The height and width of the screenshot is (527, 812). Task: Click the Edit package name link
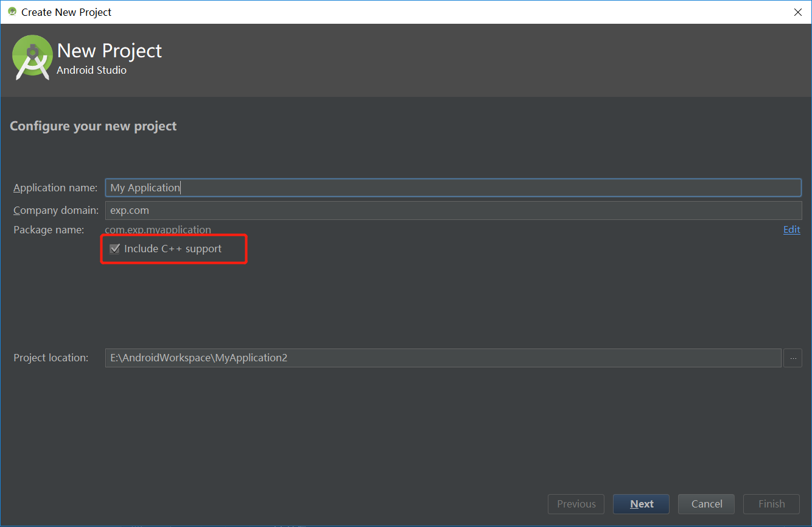pyautogui.click(x=792, y=230)
